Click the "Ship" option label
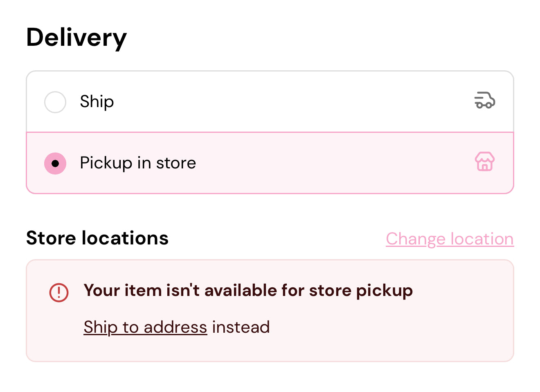This screenshot has width=540, height=392. 97,102
